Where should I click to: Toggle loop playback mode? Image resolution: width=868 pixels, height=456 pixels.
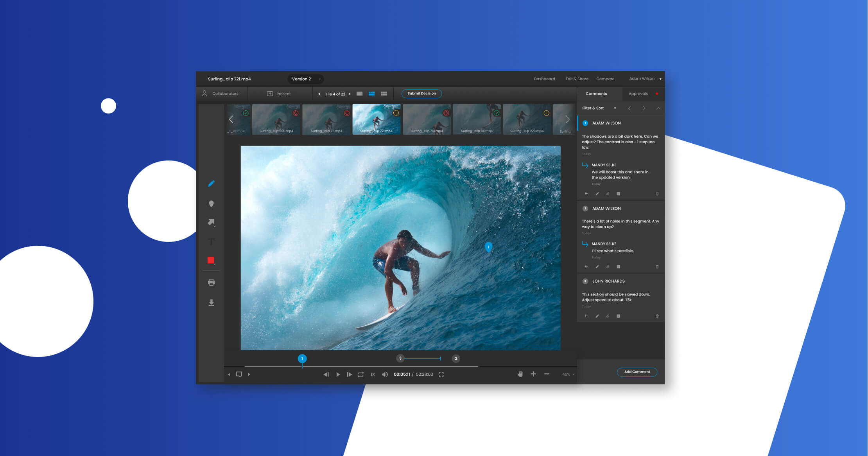pyautogui.click(x=361, y=374)
